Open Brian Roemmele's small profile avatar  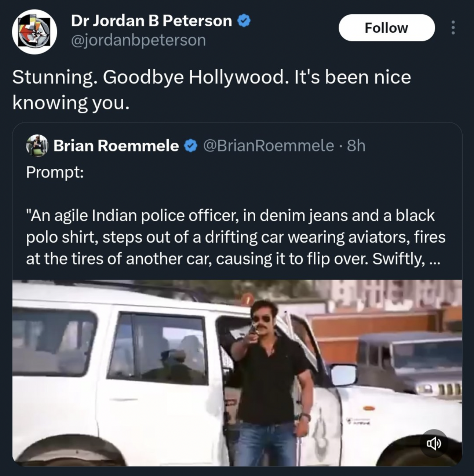(37, 146)
